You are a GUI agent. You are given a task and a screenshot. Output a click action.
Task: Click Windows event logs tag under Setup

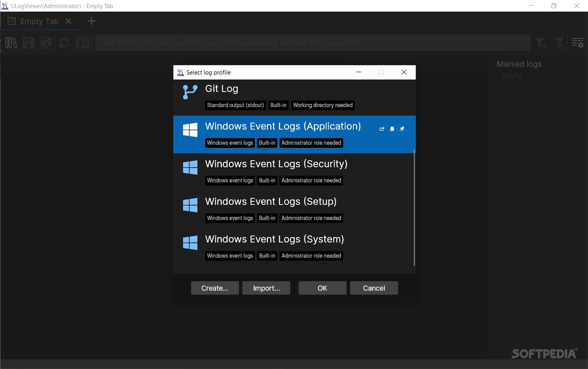230,218
